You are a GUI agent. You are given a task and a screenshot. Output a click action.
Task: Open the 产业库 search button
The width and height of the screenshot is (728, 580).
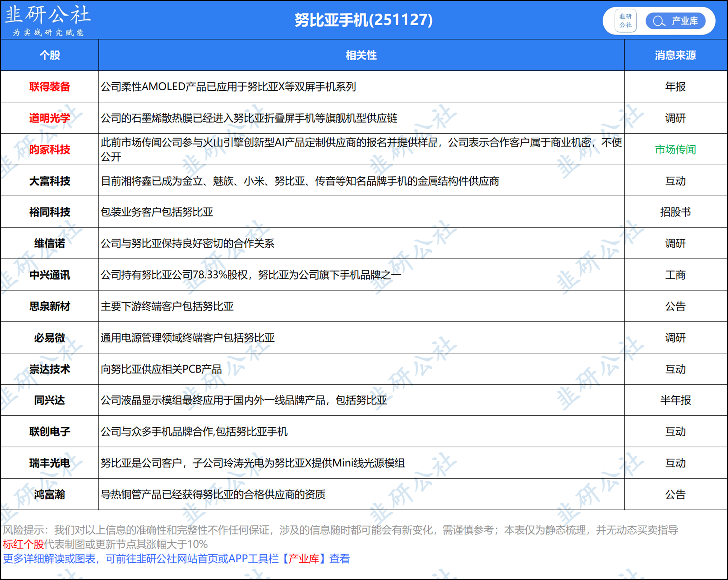coord(676,21)
